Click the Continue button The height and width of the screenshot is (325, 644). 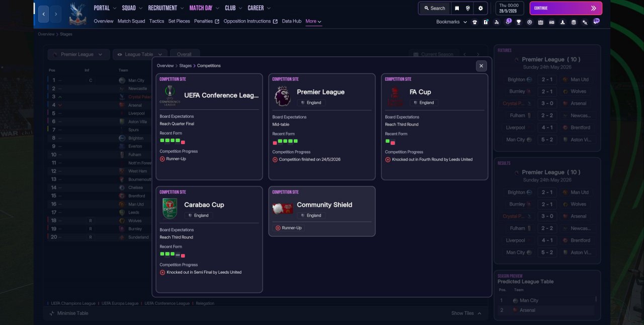coord(566,8)
